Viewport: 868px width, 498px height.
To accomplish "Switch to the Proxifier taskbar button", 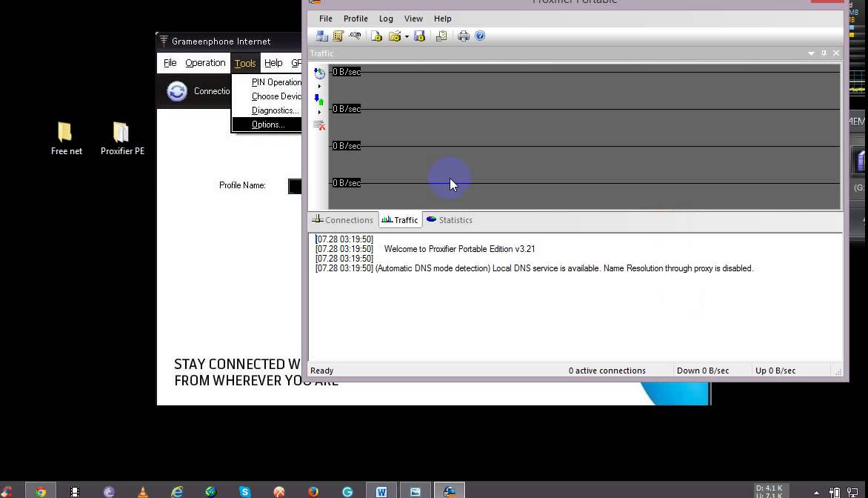I will coord(450,491).
